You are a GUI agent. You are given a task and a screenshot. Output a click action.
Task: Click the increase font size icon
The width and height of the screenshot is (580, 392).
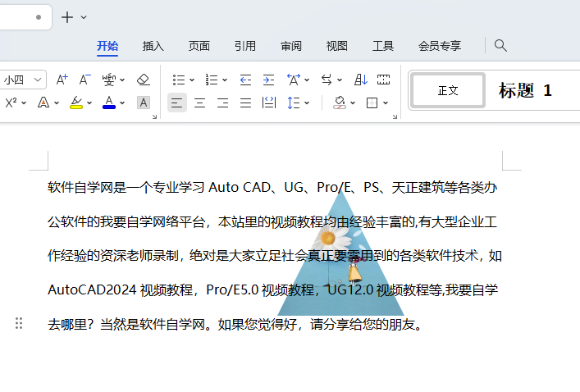(62, 80)
